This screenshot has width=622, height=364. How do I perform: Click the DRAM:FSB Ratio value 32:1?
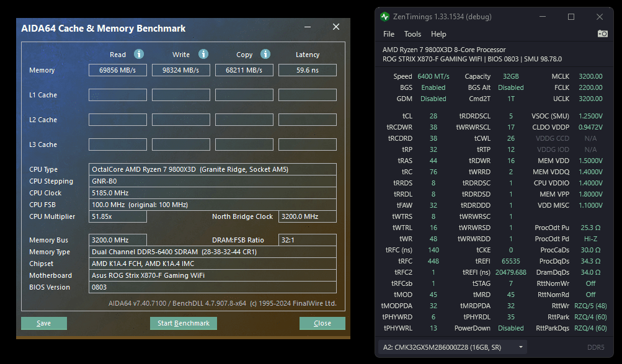click(308, 240)
